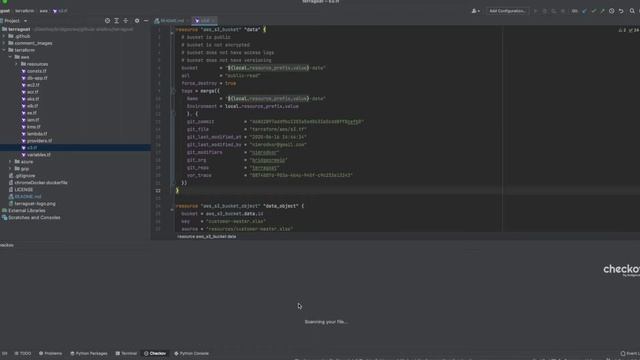Viewport: 640px width, 360px height.
Task: Click the Git push arrow icon
Action: 602,11
